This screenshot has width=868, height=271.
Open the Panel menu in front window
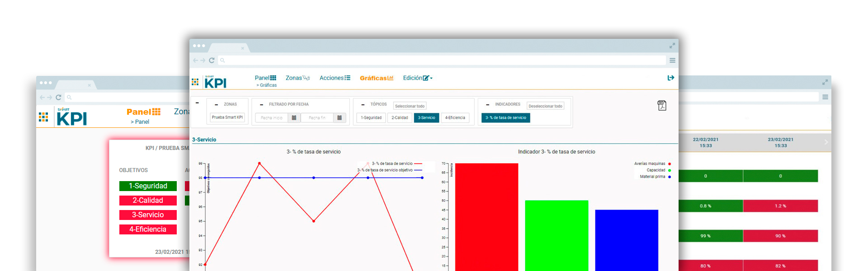click(x=265, y=78)
